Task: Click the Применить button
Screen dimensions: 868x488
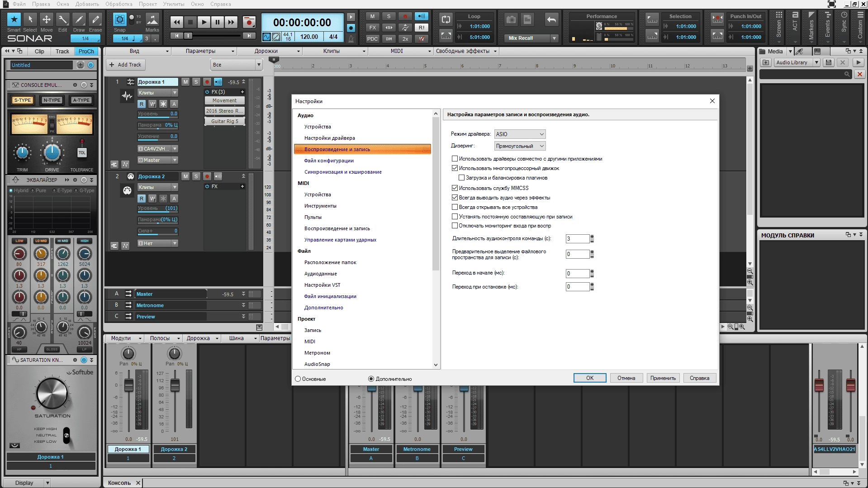Action: click(663, 378)
